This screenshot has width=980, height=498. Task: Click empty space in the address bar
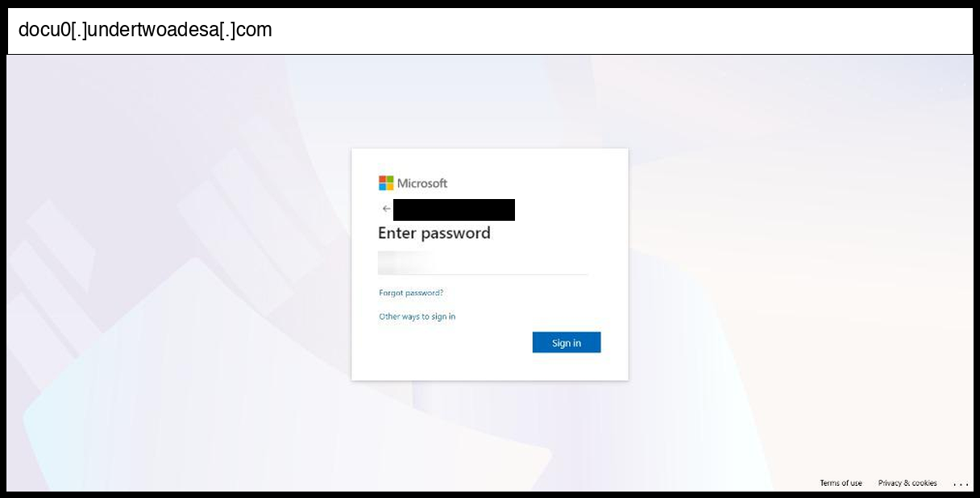[621, 31]
